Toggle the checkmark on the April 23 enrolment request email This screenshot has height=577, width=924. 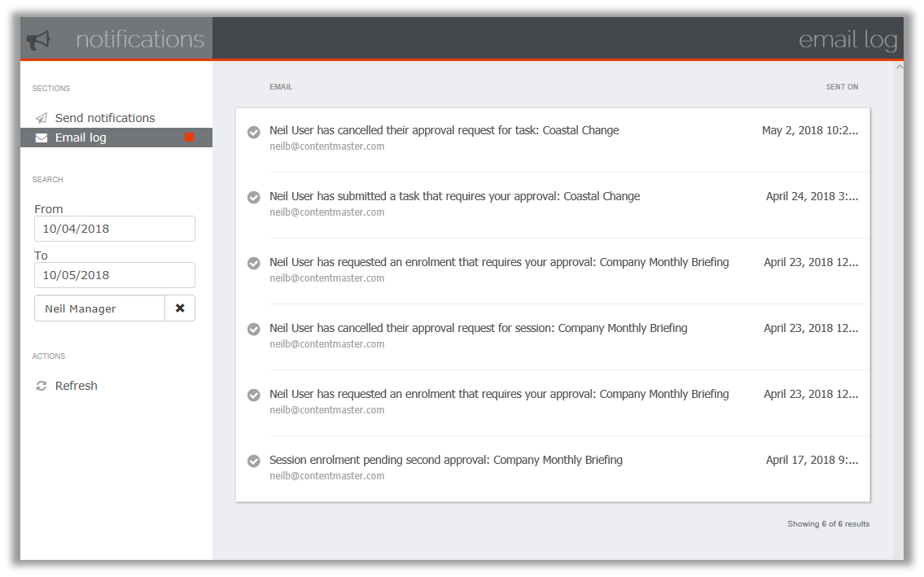(x=253, y=263)
